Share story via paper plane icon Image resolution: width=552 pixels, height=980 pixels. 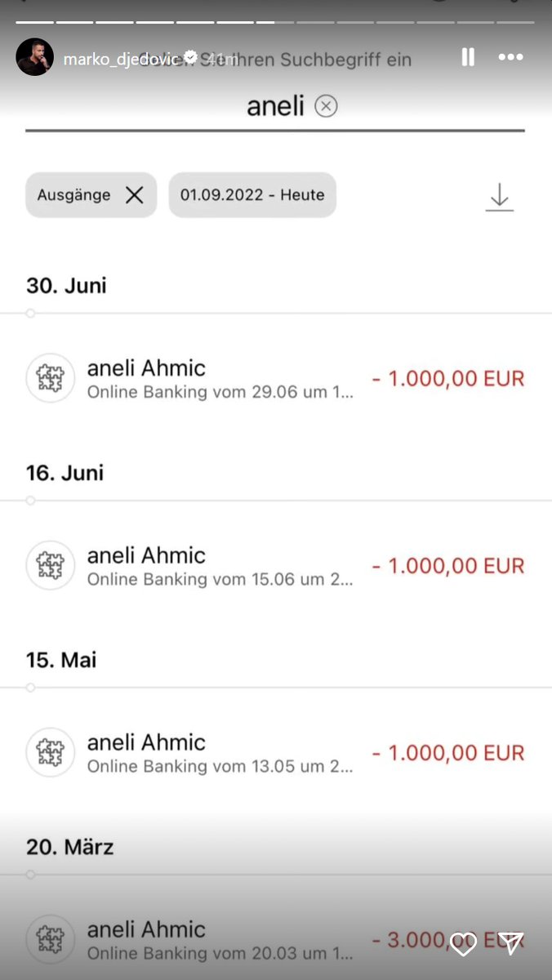pos(510,943)
